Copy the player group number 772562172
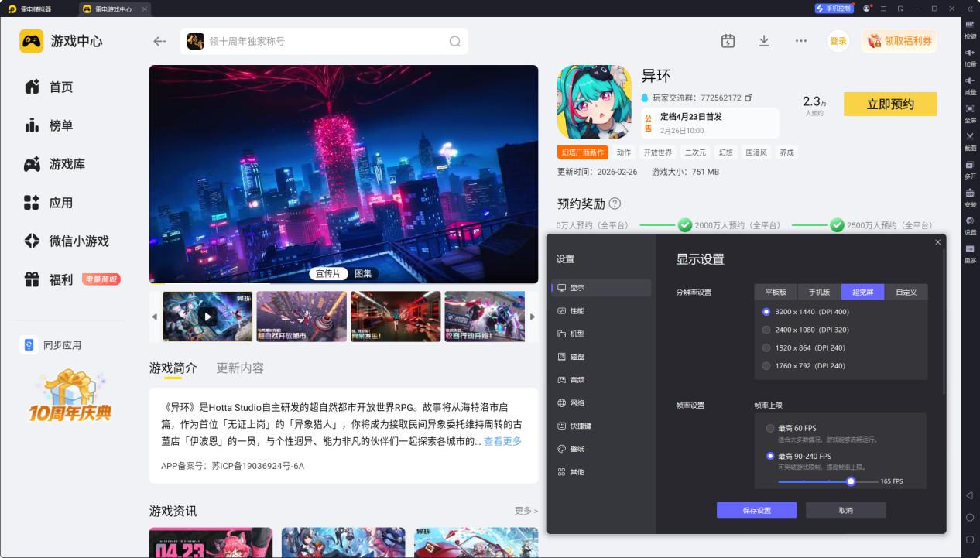This screenshot has height=558, width=980. click(x=749, y=98)
